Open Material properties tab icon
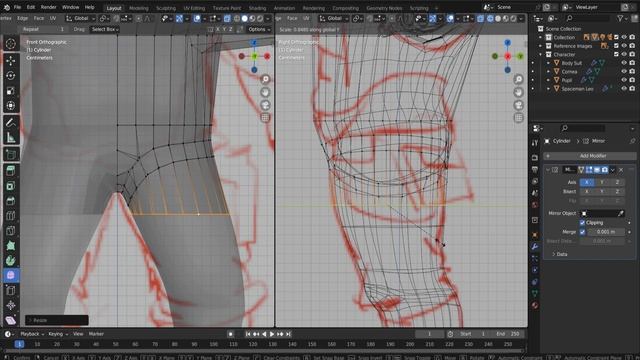 535,305
